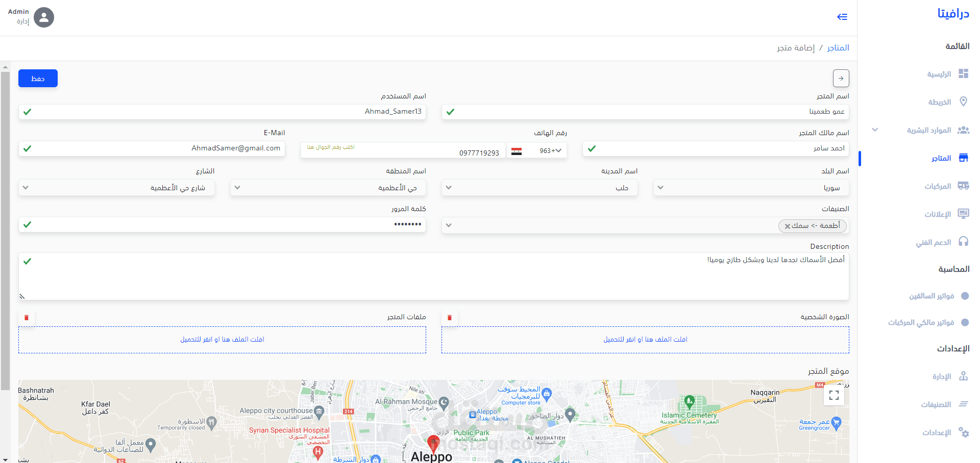Screen dimensions: 980x463
Task: Click the sidebar collapse arrow icon
Action: pyautogui.click(x=842, y=17)
